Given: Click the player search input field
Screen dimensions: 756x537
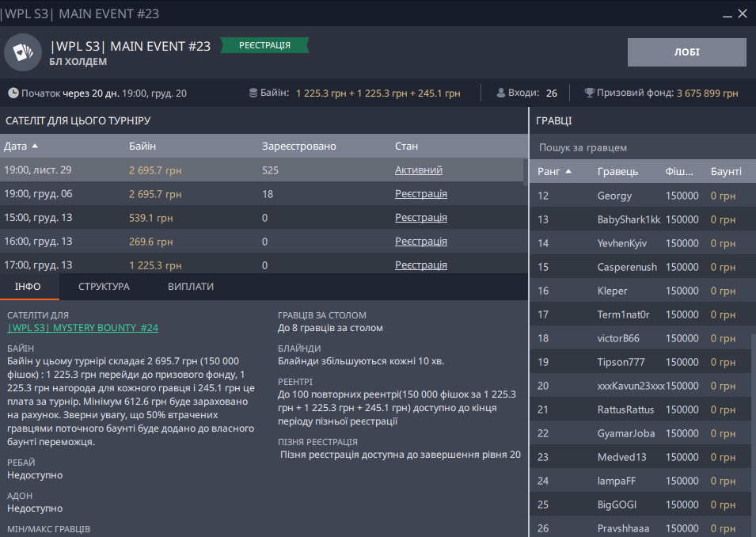Looking at the screenshot, I should pyautogui.click(x=641, y=147).
